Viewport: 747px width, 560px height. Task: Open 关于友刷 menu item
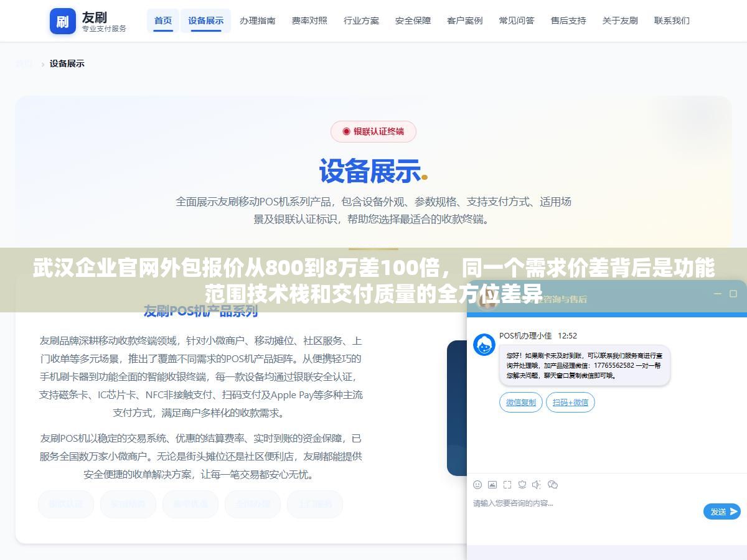tap(620, 21)
